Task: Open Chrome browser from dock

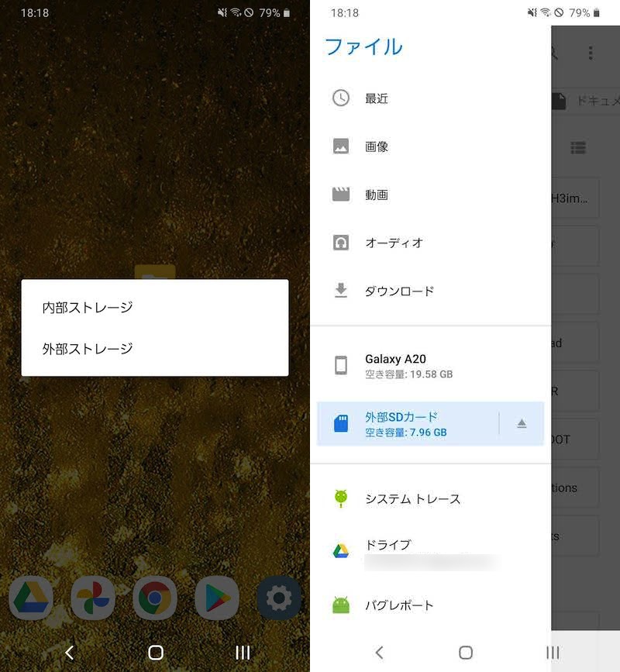Action: coord(155,598)
